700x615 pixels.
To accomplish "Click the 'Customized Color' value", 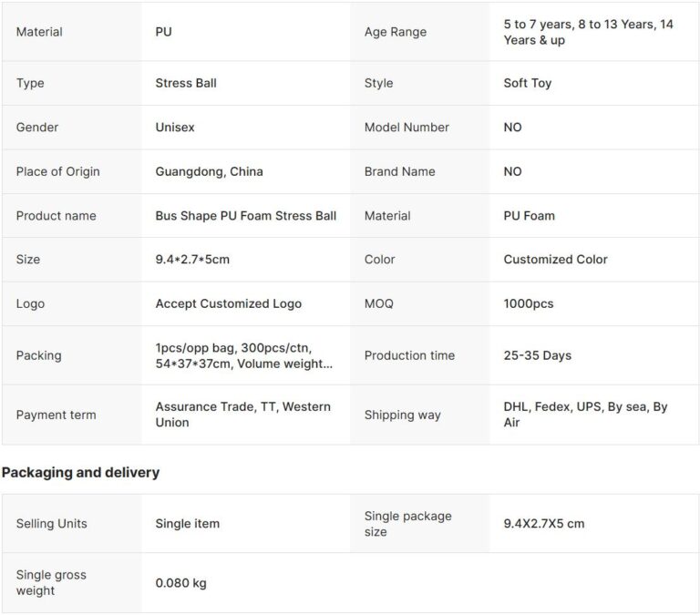I will [x=555, y=260].
